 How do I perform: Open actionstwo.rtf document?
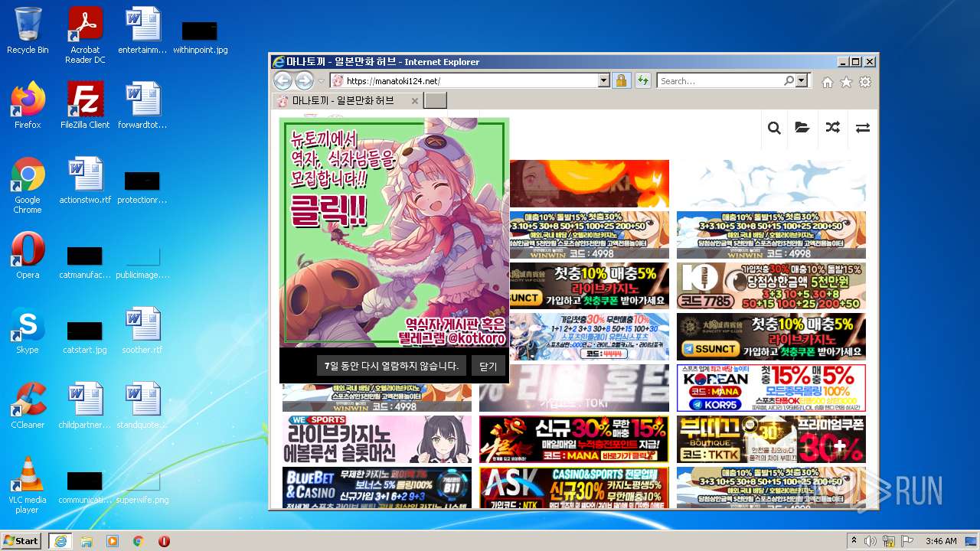click(85, 181)
